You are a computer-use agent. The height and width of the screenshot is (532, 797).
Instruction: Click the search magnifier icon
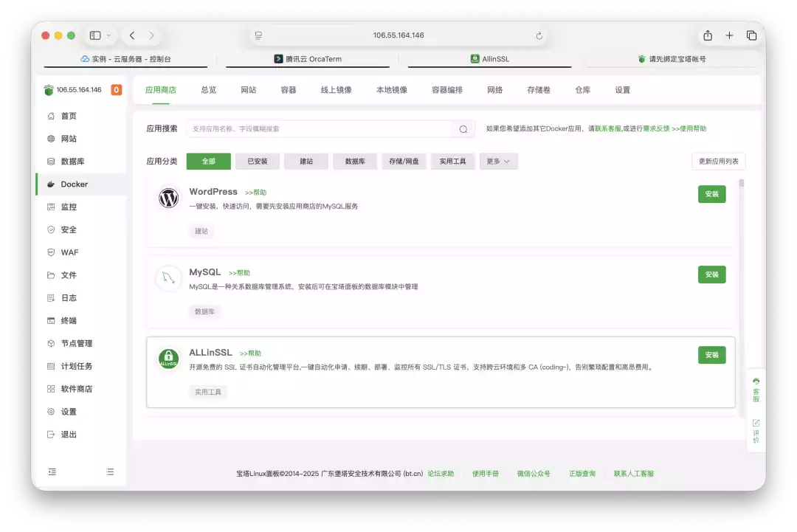pyautogui.click(x=463, y=128)
